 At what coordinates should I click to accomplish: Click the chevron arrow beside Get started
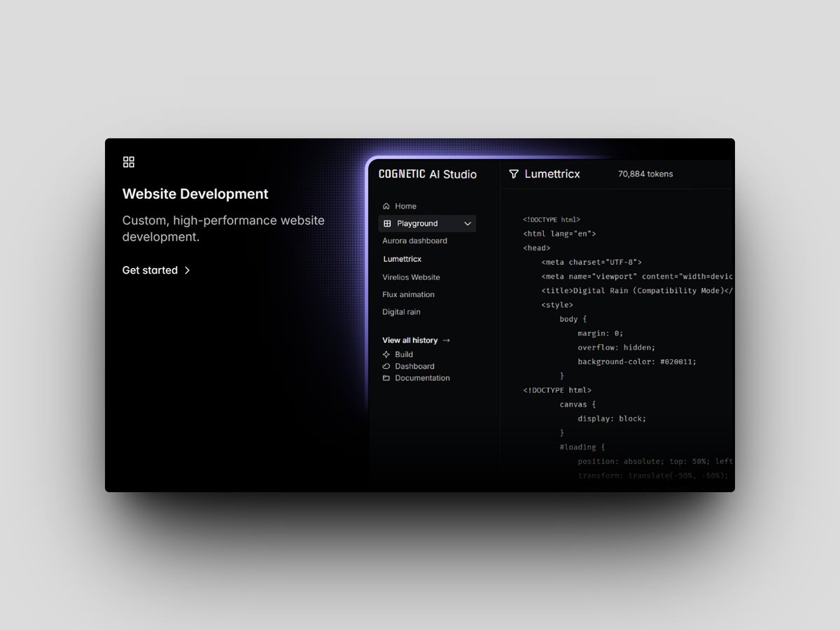(187, 270)
